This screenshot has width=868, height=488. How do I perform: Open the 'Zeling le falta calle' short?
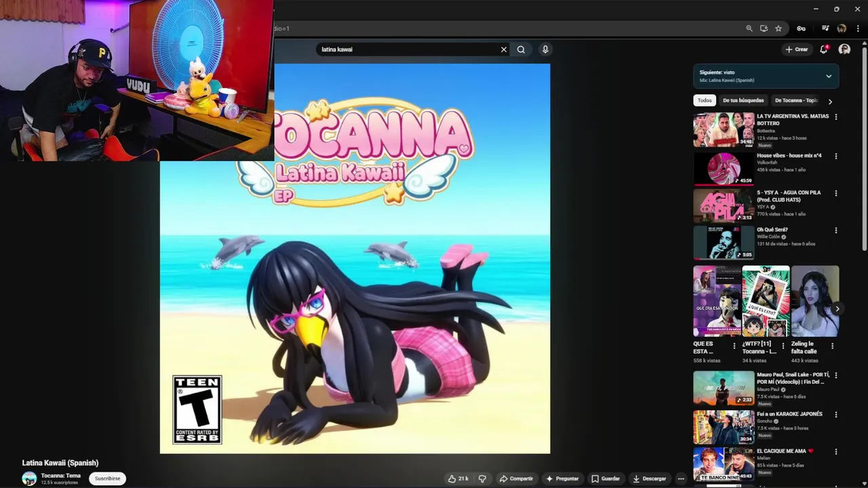815,302
